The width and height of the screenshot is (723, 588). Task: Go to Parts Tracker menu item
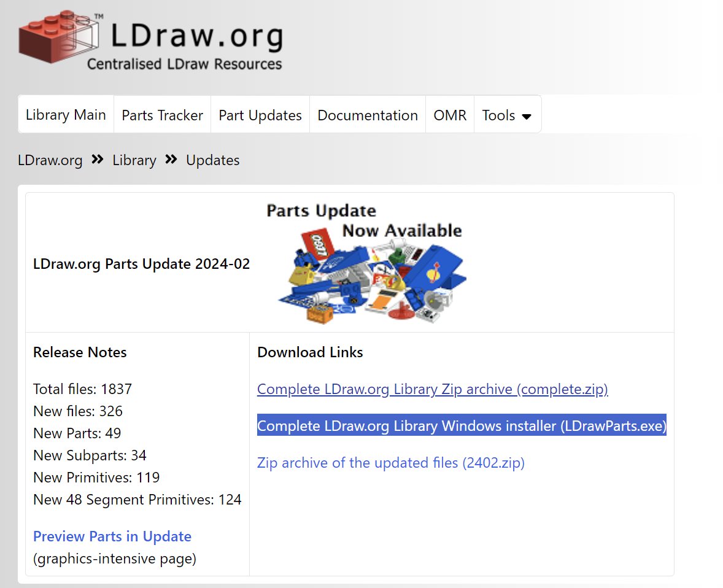pos(162,115)
